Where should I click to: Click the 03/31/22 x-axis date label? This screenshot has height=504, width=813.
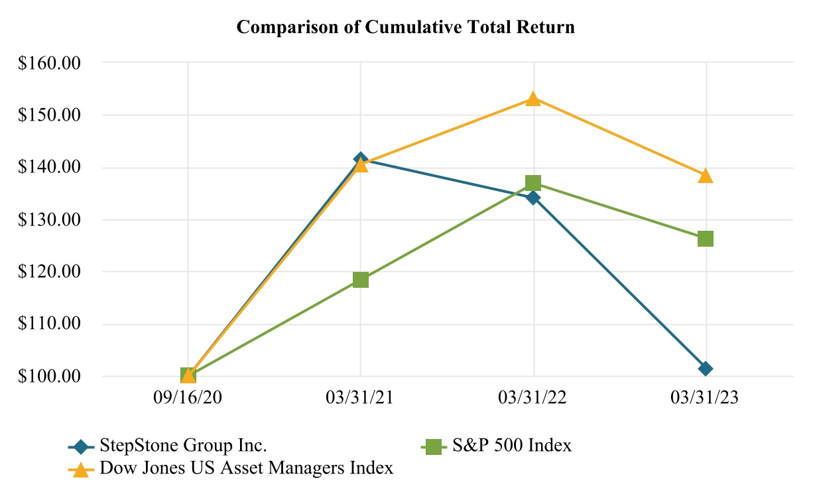[x=533, y=398]
